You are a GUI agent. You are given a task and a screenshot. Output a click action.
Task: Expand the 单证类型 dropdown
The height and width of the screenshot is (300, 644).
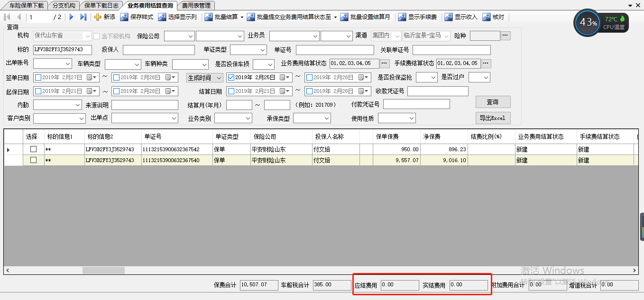coord(264,50)
